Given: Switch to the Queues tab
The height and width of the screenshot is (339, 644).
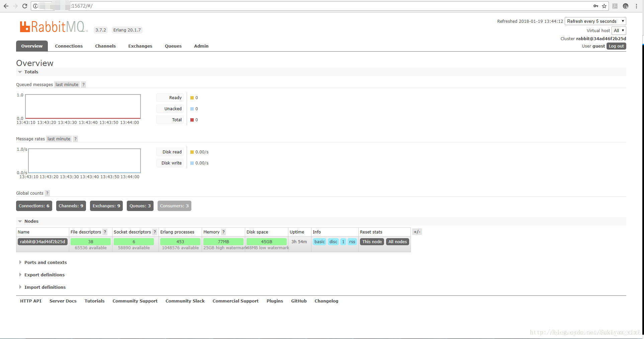Looking at the screenshot, I should (173, 46).
